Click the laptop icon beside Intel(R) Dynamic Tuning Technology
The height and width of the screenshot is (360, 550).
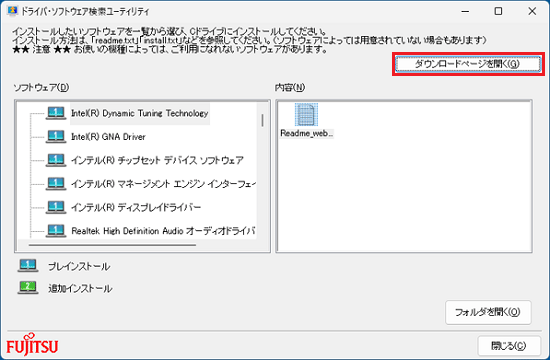pyautogui.click(x=56, y=113)
